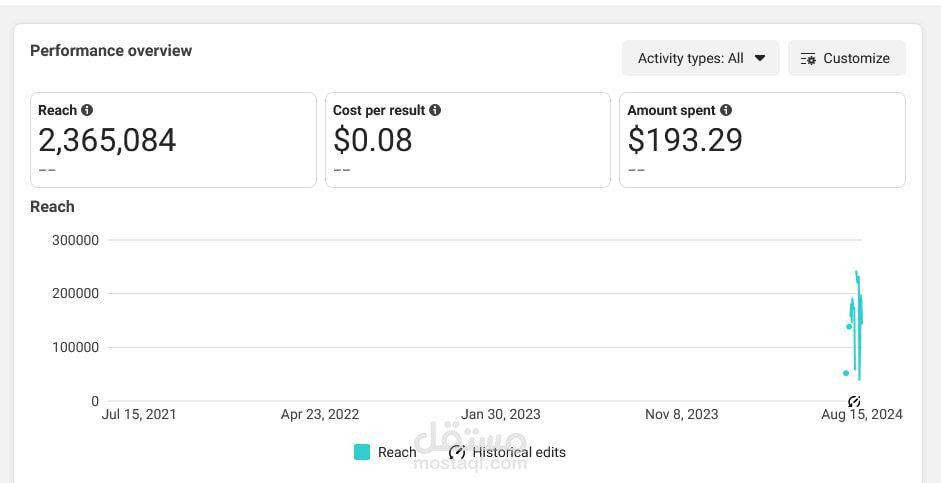Click the Customize sliders icon
Image resolution: width=941 pixels, height=483 pixels.
808,59
